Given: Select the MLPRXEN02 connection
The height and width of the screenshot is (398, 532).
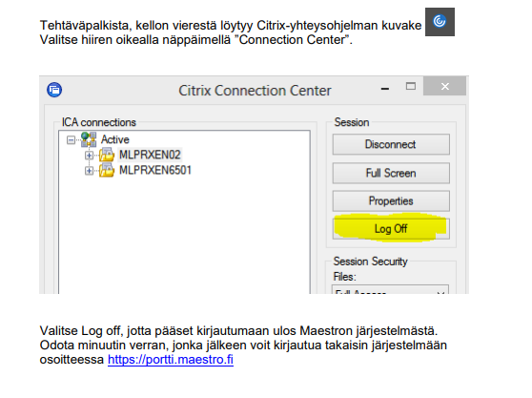Looking at the screenshot, I should coord(150,155).
